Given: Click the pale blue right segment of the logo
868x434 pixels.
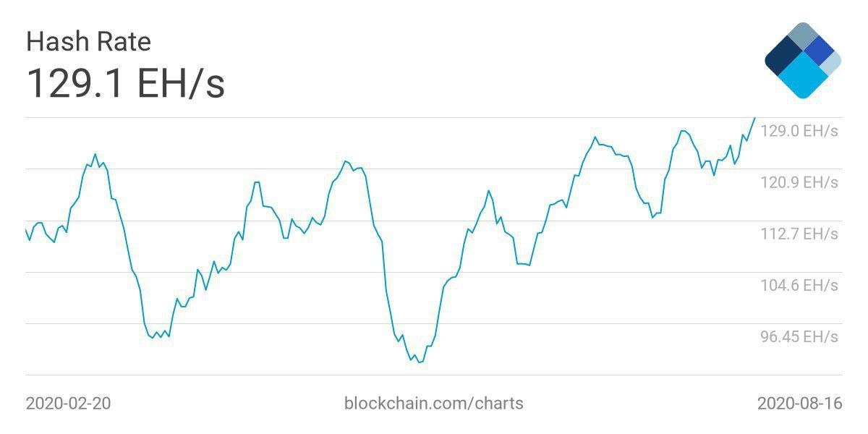Looking at the screenshot, I should pos(832,64).
